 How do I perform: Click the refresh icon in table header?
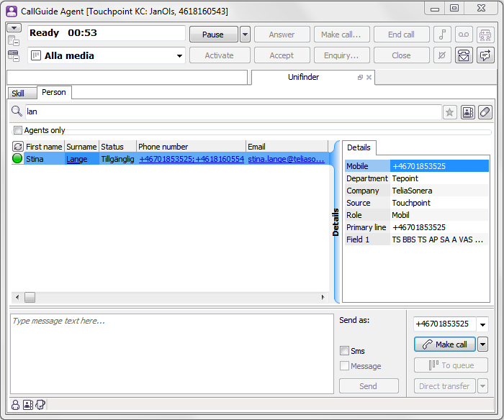pos(18,147)
